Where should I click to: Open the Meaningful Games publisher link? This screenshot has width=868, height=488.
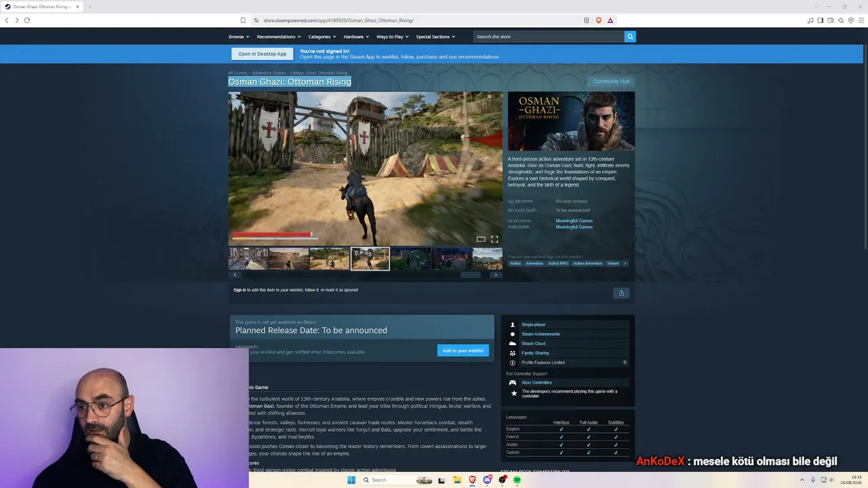(574, 227)
